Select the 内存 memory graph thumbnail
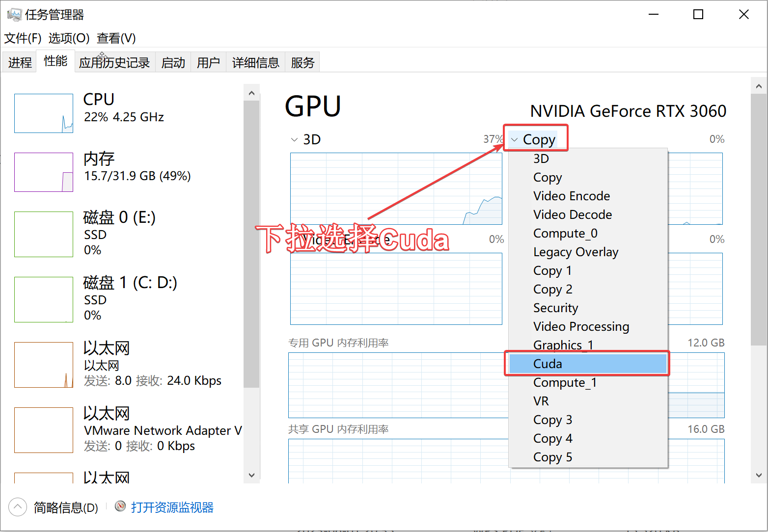This screenshot has height=532, width=768. tap(44, 172)
